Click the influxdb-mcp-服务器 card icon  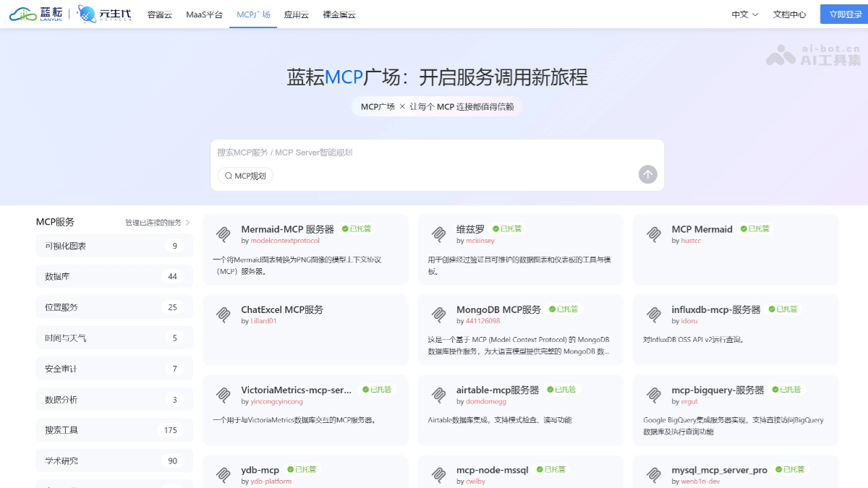tap(654, 314)
